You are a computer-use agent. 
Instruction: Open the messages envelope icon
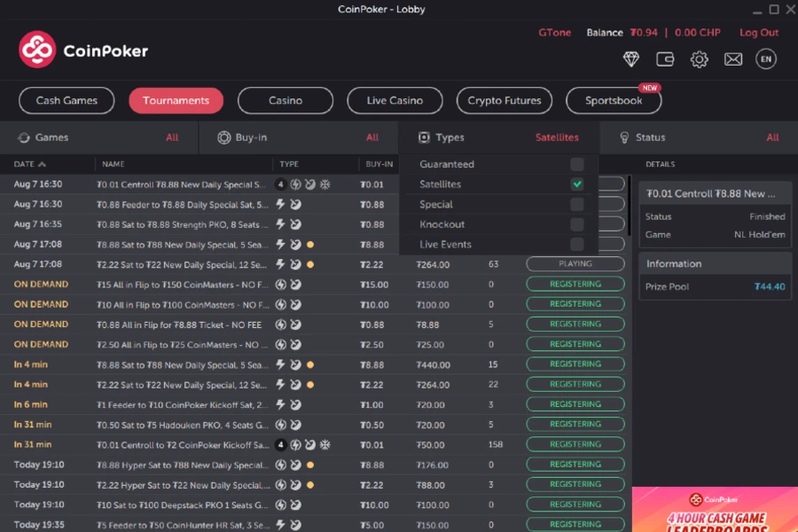click(732, 59)
